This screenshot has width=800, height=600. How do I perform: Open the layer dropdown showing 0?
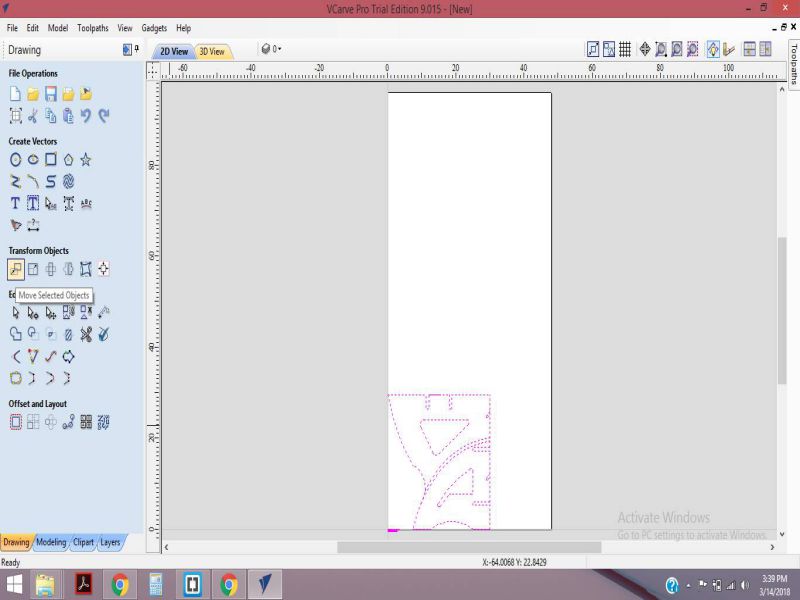[271, 49]
